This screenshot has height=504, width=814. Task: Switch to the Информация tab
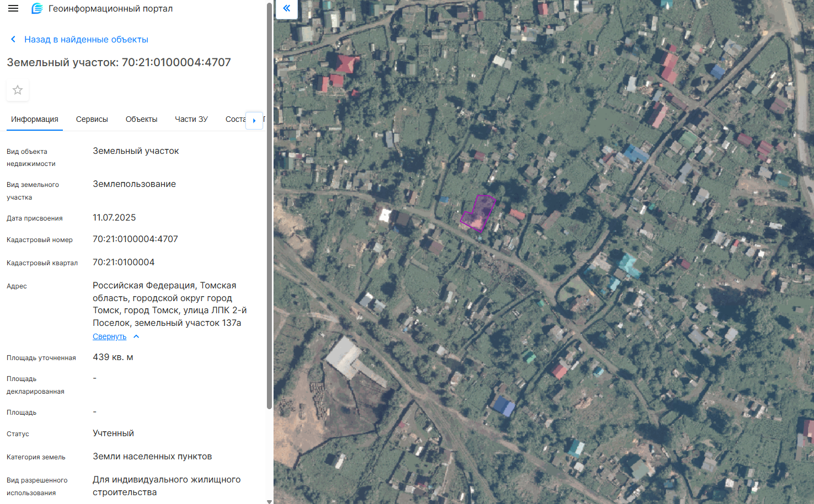(x=35, y=119)
